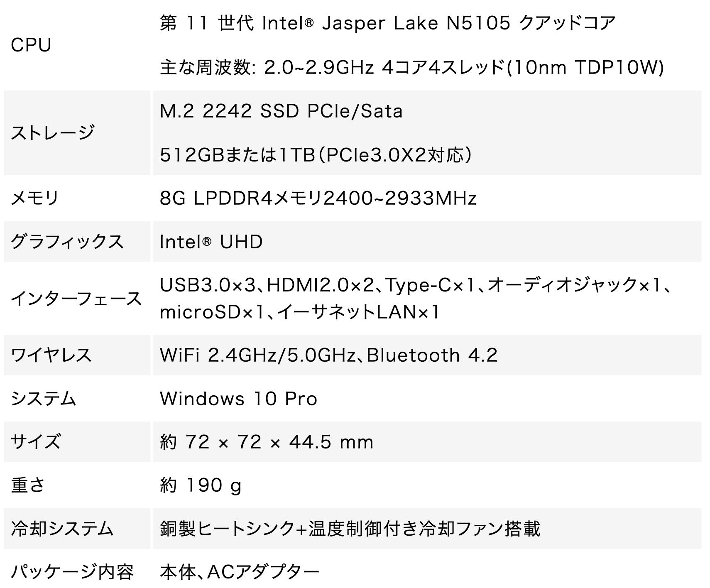The height and width of the screenshot is (588, 710).
Task: Click the 512GBまたは1TB storage line
Action: 316,155
